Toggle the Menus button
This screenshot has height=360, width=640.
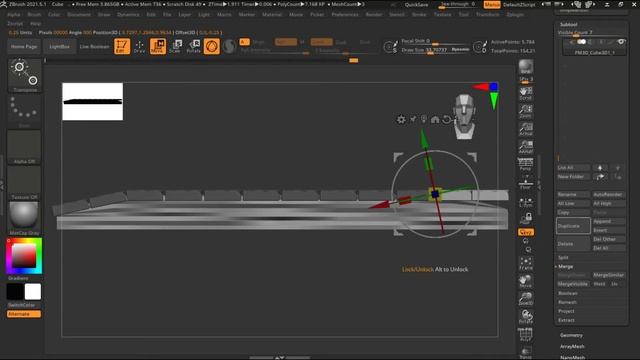[x=492, y=4]
